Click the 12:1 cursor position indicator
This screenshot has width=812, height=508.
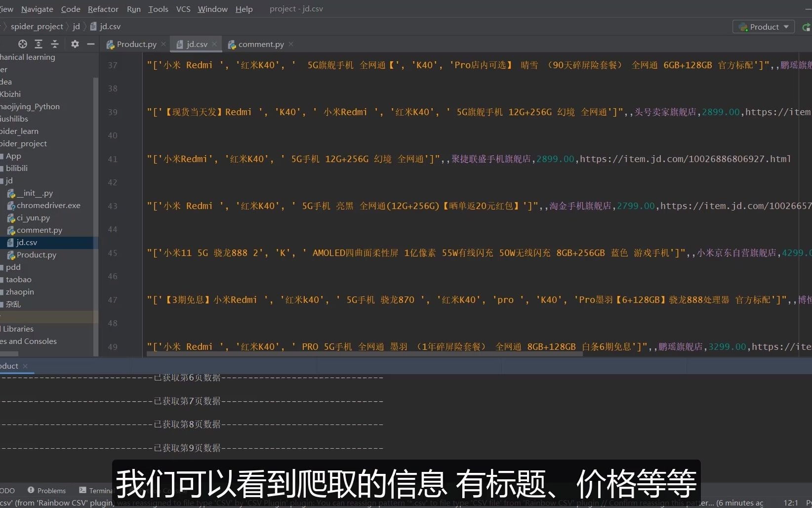coord(791,503)
